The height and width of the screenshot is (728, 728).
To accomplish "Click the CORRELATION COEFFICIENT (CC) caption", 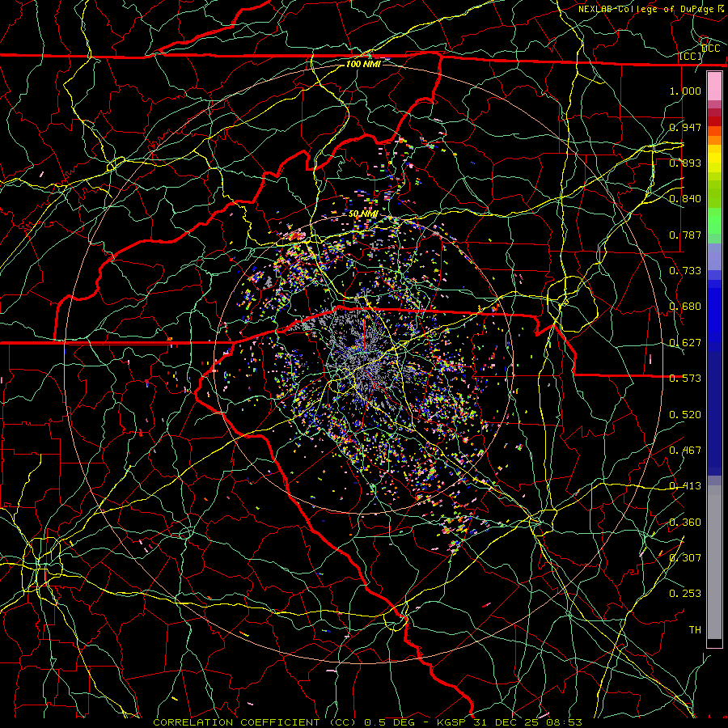I will (x=255, y=722).
